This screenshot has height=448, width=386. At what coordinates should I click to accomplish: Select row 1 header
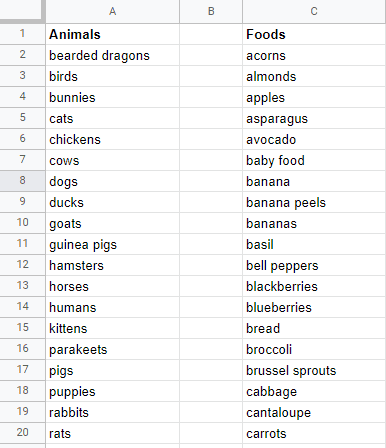(22, 34)
